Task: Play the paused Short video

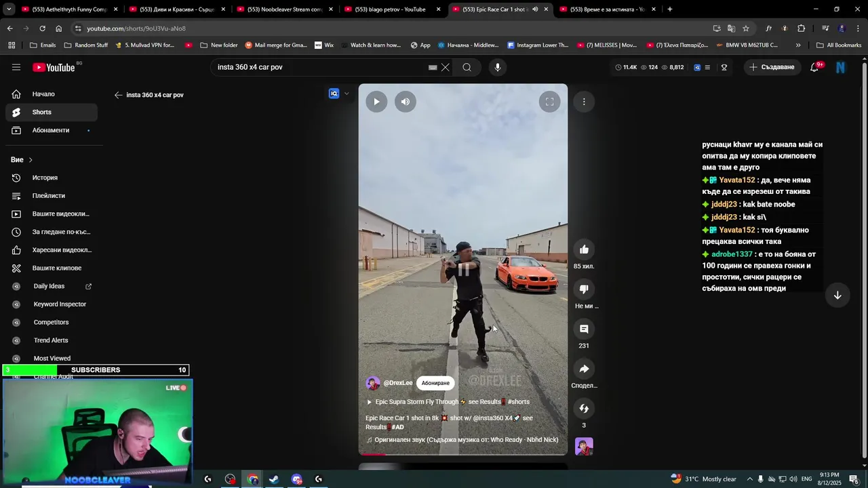Action: click(x=376, y=102)
